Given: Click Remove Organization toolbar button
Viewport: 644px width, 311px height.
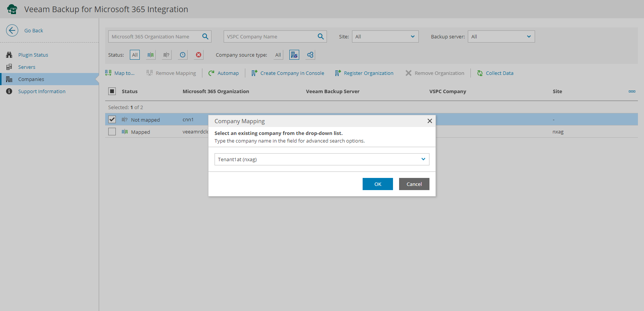Looking at the screenshot, I should (435, 73).
